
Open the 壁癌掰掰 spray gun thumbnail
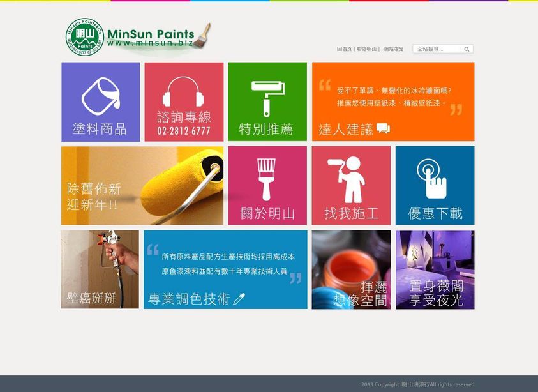pyautogui.click(x=100, y=269)
